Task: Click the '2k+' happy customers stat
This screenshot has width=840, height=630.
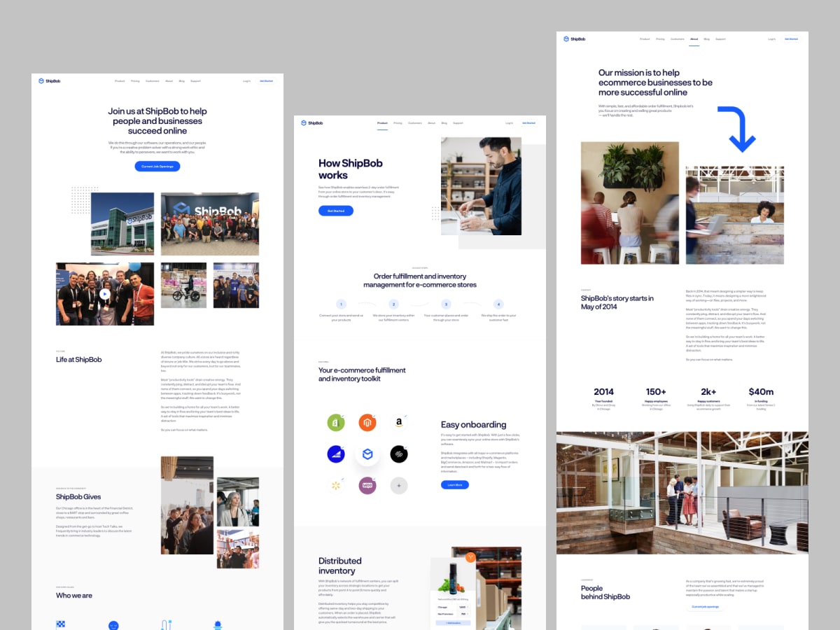Action: 708,392
